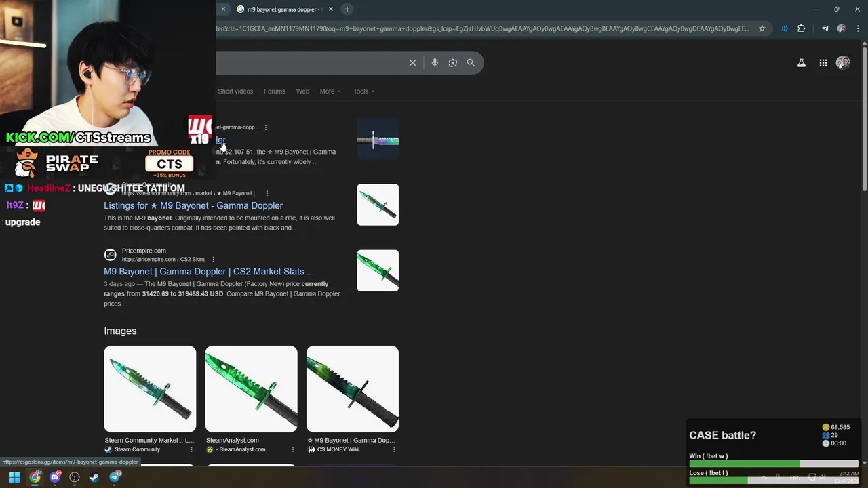Click the Lose bet progress bar

coord(774,481)
